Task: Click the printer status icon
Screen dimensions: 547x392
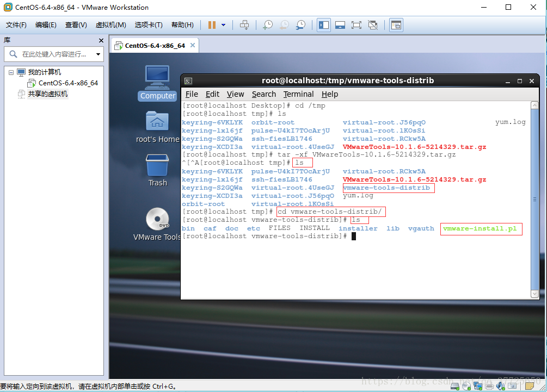Action: click(x=489, y=386)
